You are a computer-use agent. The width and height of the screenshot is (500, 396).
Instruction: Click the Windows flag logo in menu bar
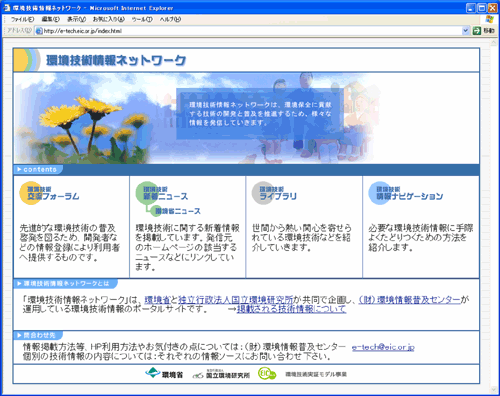tap(490, 19)
